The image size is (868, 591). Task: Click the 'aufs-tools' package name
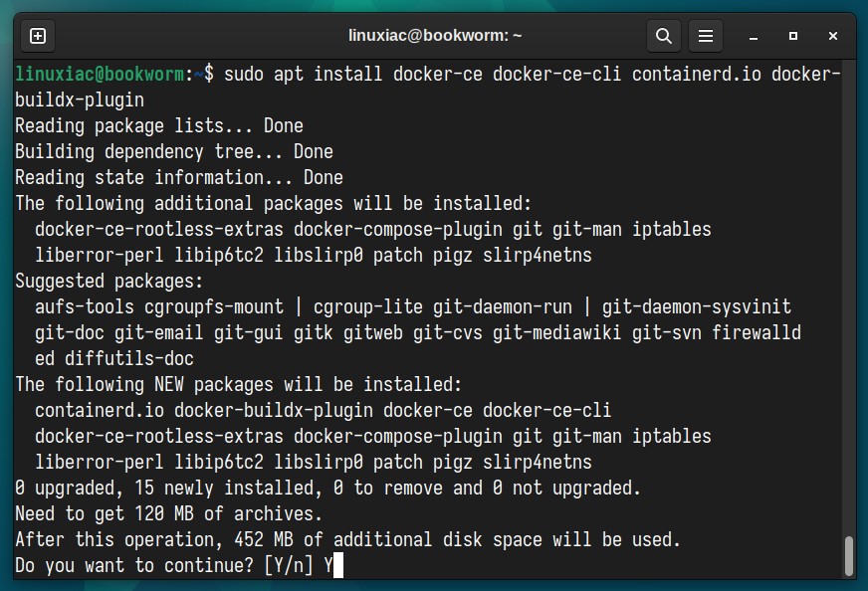click(x=85, y=306)
